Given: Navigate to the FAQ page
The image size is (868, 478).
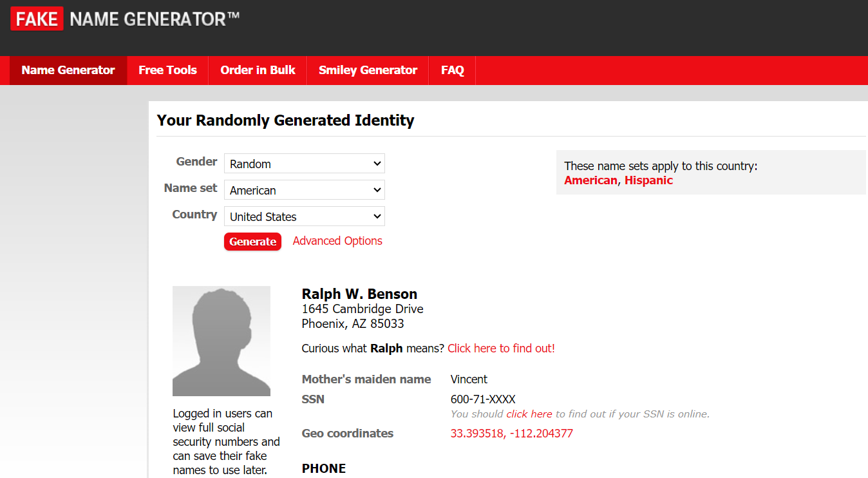Looking at the screenshot, I should (x=452, y=70).
